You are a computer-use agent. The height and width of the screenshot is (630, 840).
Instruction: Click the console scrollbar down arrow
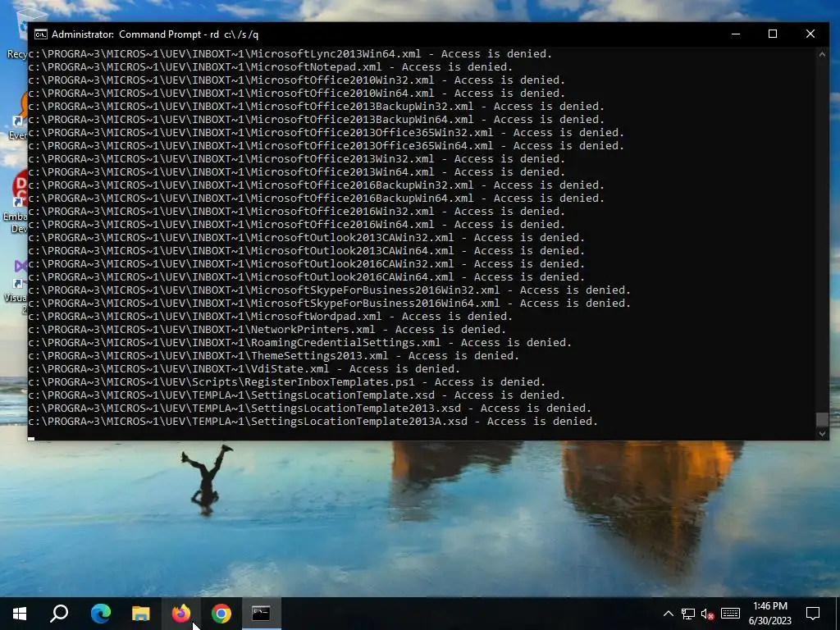822,434
